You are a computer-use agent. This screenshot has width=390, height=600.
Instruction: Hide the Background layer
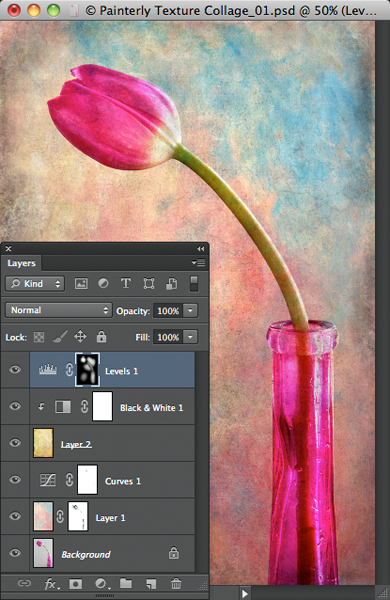point(15,553)
